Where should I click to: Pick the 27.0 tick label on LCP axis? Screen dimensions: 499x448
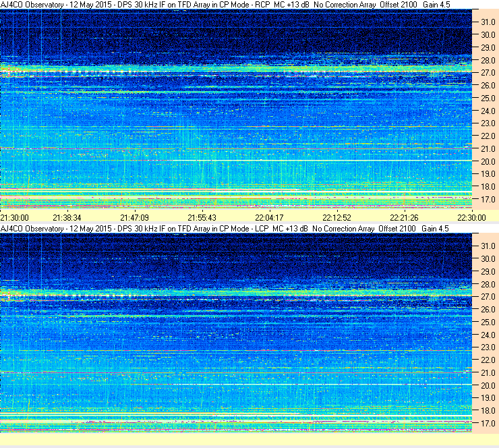coord(488,297)
